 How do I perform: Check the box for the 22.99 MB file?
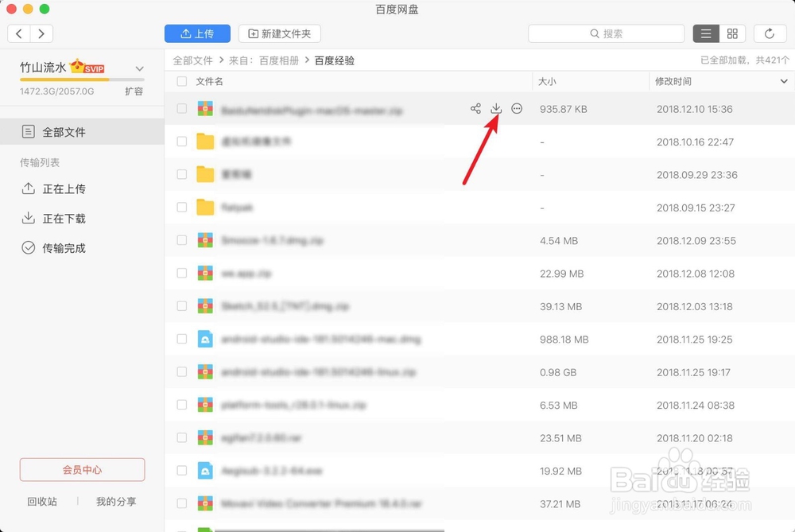point(181,273)
